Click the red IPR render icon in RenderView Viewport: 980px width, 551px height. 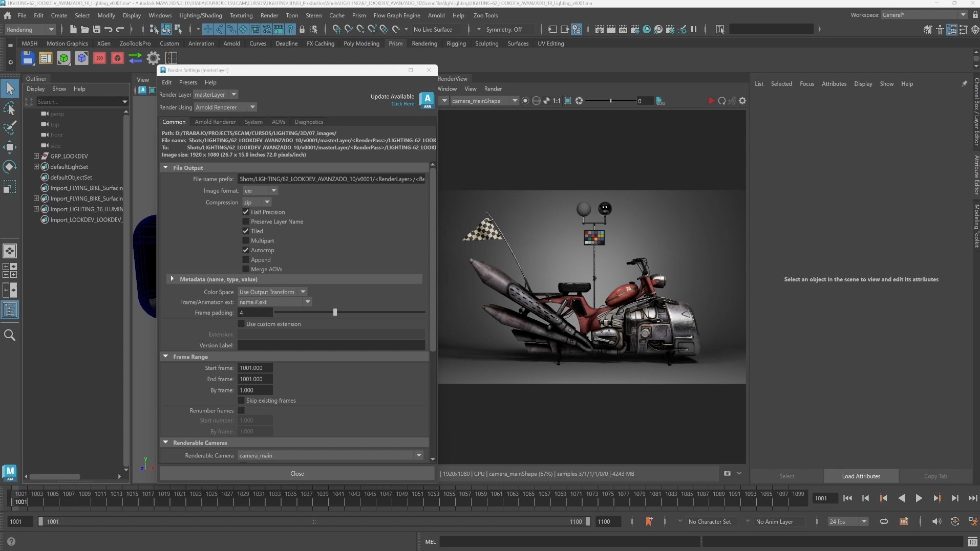(711, 101)
